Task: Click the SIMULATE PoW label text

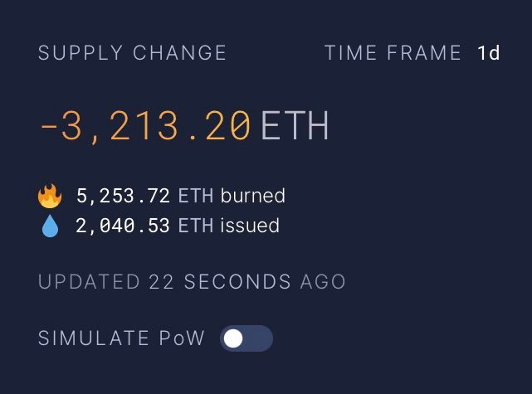Action: pyautogui.click(x=121, y=338)
